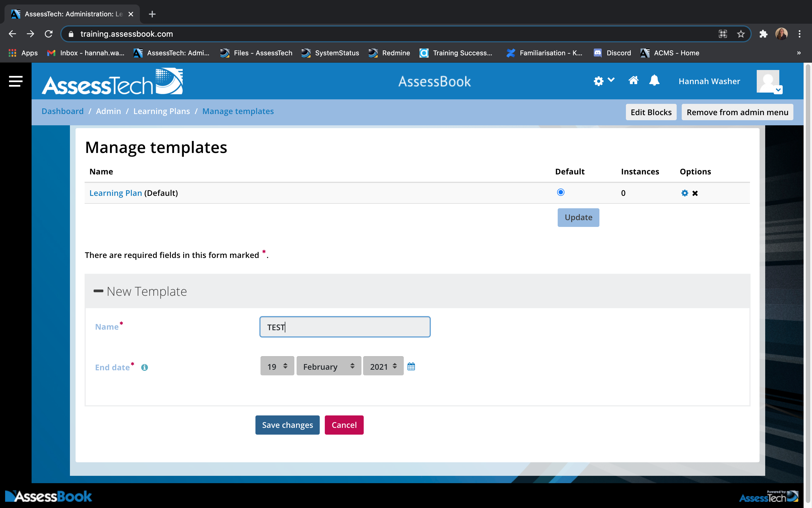Open Redmine bookmark
This screenshot has width=812, height=508.
389,53
